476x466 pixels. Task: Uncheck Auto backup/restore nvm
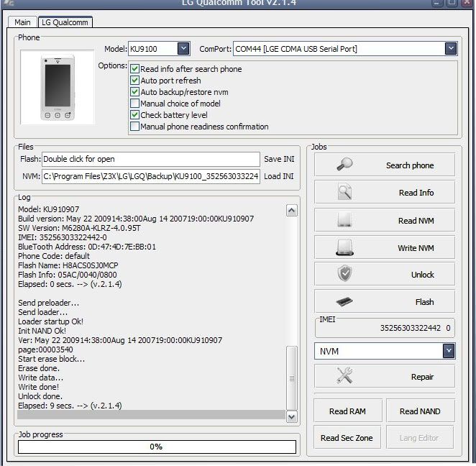pos(134,92)
